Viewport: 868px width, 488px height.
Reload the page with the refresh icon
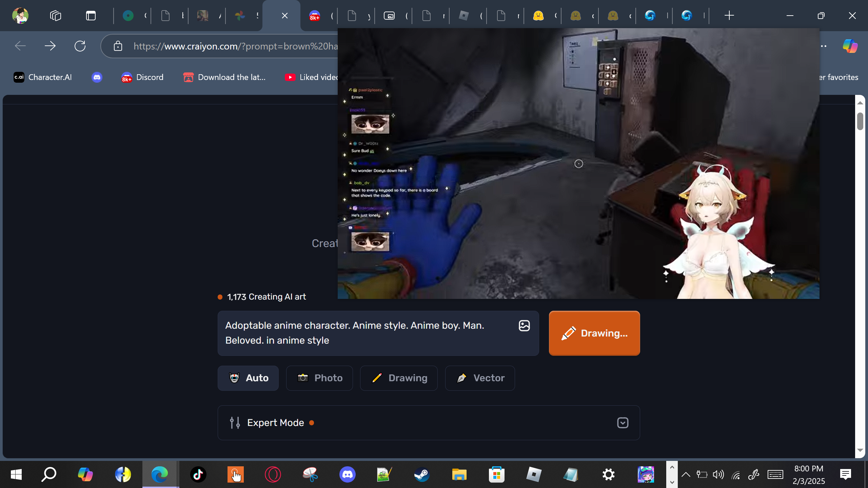pyautogui.click(x=80, y=46)
